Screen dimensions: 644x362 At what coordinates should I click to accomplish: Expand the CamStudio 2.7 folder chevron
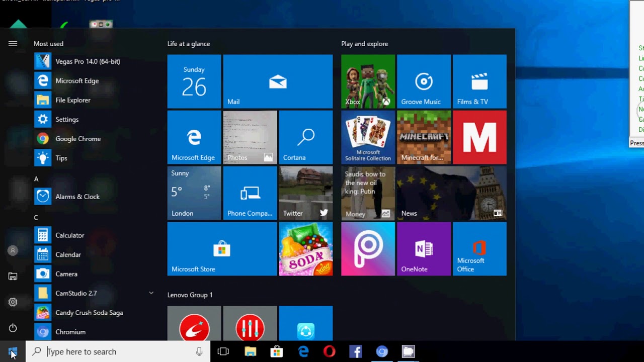[151, 293]
